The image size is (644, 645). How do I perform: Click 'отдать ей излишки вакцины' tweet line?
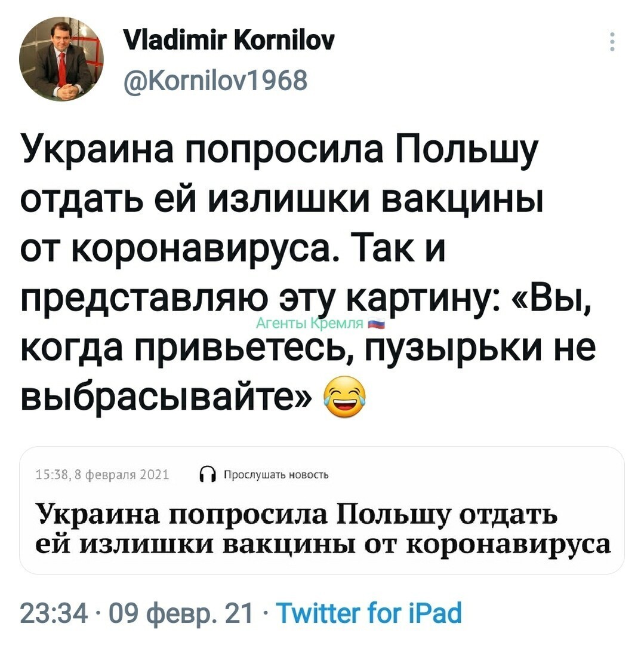click(282, 200)
